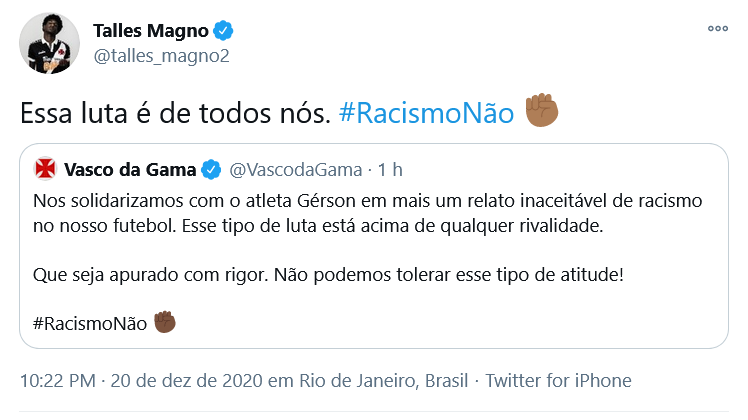Click the Vasco da Gama crest avatar
This screenshot has height=420, width=748.
tap(46, 168)
